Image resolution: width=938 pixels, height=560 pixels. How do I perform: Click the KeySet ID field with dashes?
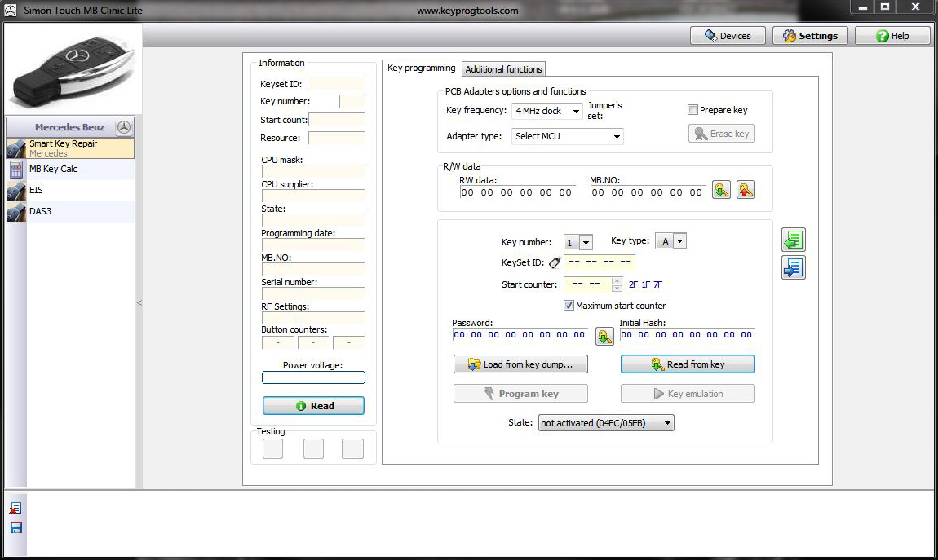pos(600,262)
